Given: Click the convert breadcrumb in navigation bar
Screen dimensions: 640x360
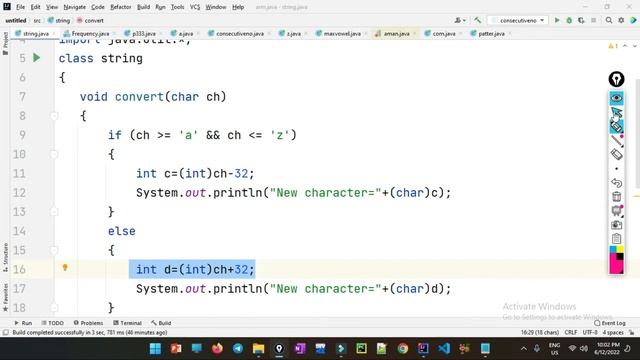Looking at the screenshot, I should pyautogui.click(x=90, y=20).
